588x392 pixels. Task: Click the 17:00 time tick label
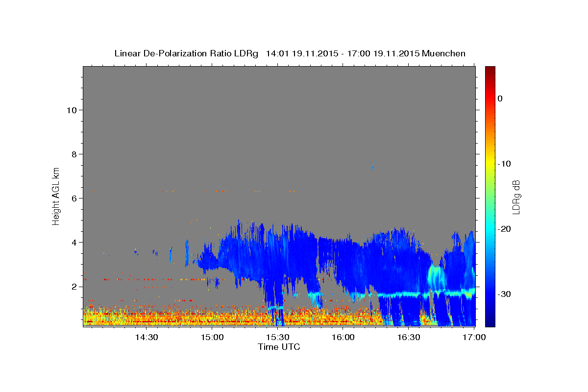click(x=474, y=337)
